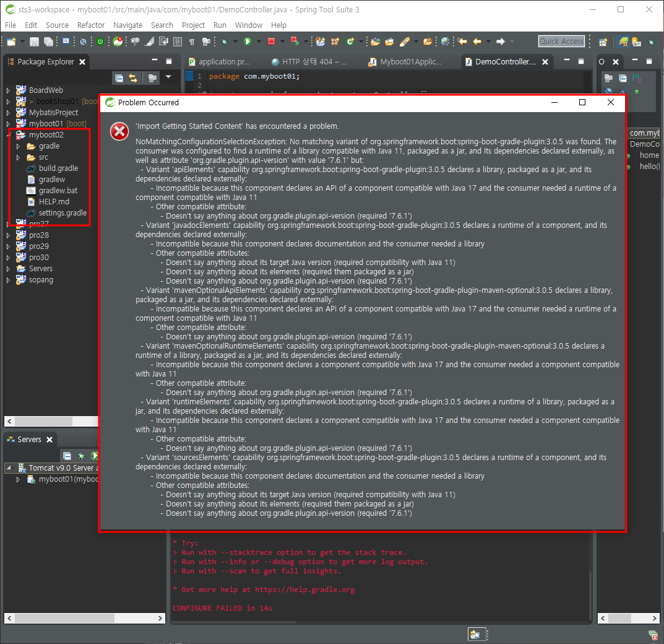Expand the pro28 project node
The image size is (664, 644).
[x=8, y=235]
